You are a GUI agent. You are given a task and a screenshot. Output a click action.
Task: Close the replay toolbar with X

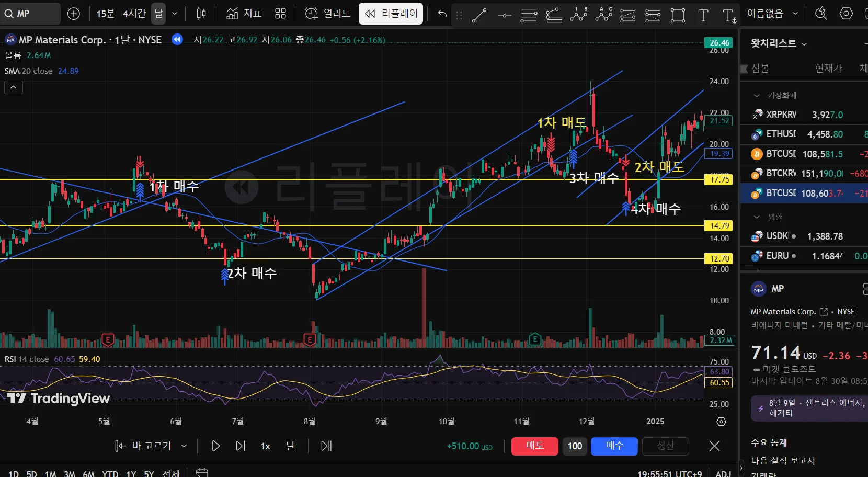[714, 446]
